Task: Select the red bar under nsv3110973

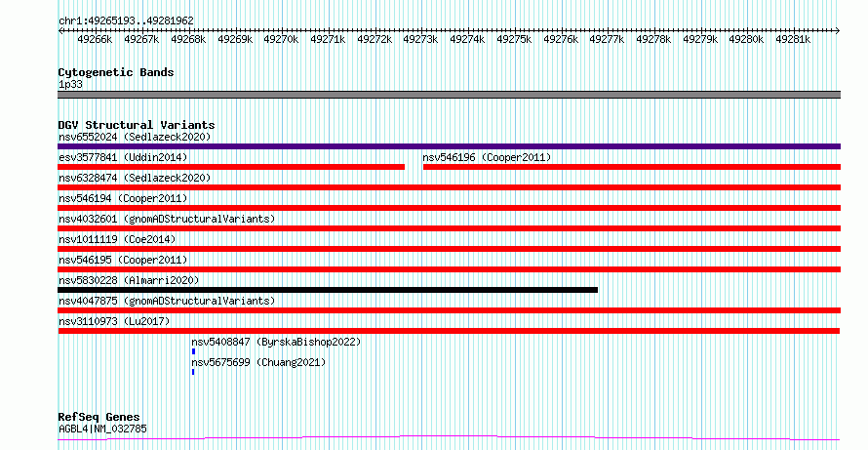Action: (x=449, y=331)
